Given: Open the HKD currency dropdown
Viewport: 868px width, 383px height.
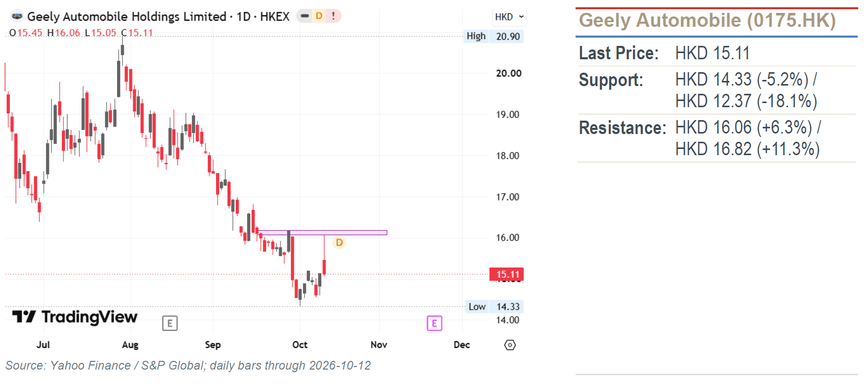Looking at the screenshot, I should pos(509,17).
